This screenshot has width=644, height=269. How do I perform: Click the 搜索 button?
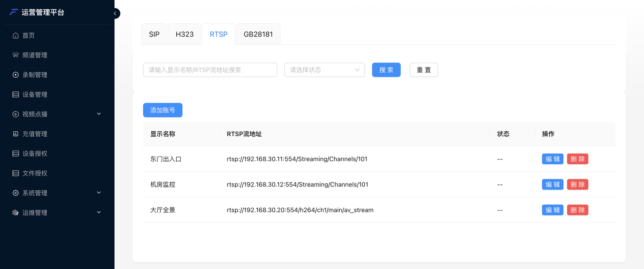click(x=386, y=70)
